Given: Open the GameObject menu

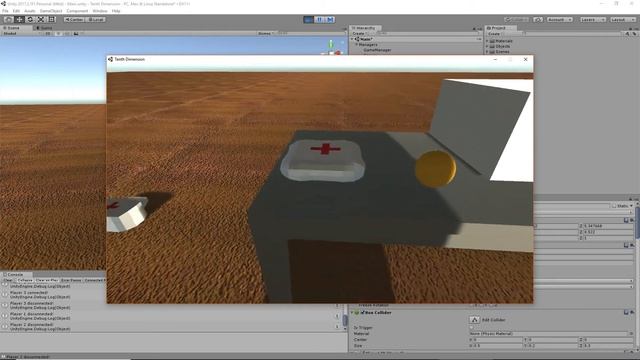Looking at the screenshot, I should click(51, 11).
